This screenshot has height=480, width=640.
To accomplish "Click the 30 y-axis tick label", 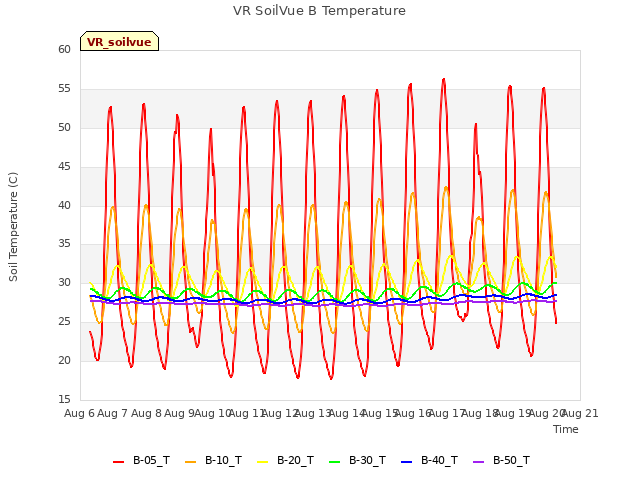I will 64,283.
